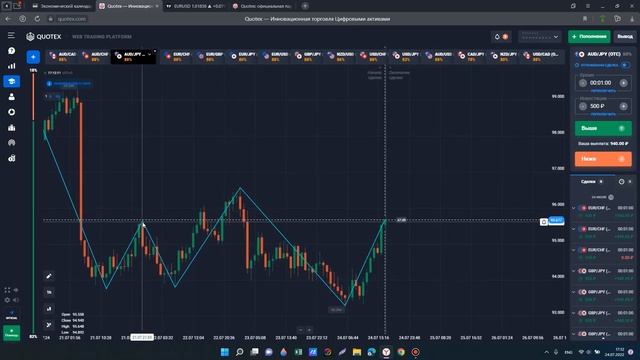Click the QUOTEX logo
The image size is (640, 360).
[43, 37]
